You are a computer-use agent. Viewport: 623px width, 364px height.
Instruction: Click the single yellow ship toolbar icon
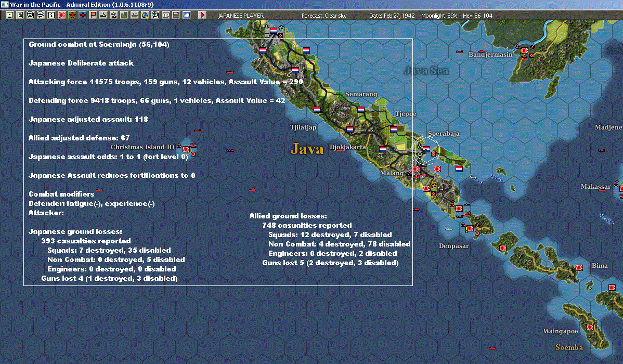pyautogui.click(x=103, y=15)
